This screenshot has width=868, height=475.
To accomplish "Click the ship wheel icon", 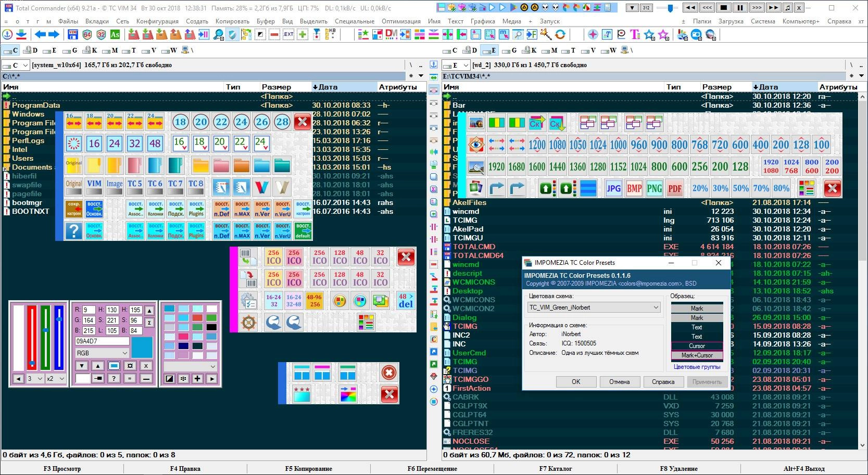I will (249, 323).
